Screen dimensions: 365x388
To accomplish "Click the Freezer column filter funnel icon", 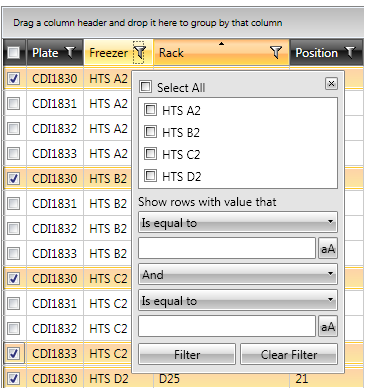I will pos(139,52).
